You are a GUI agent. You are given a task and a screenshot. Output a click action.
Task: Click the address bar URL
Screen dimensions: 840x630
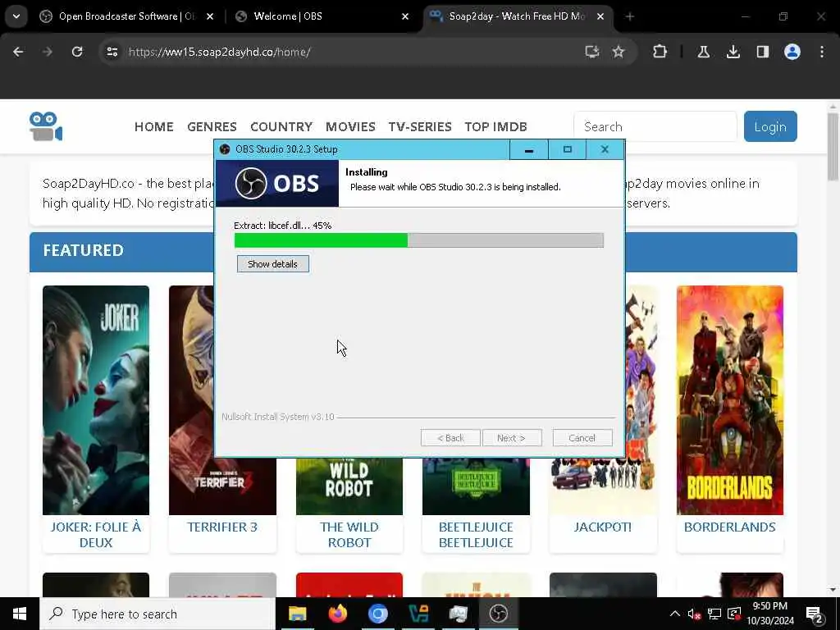point(220,52)
